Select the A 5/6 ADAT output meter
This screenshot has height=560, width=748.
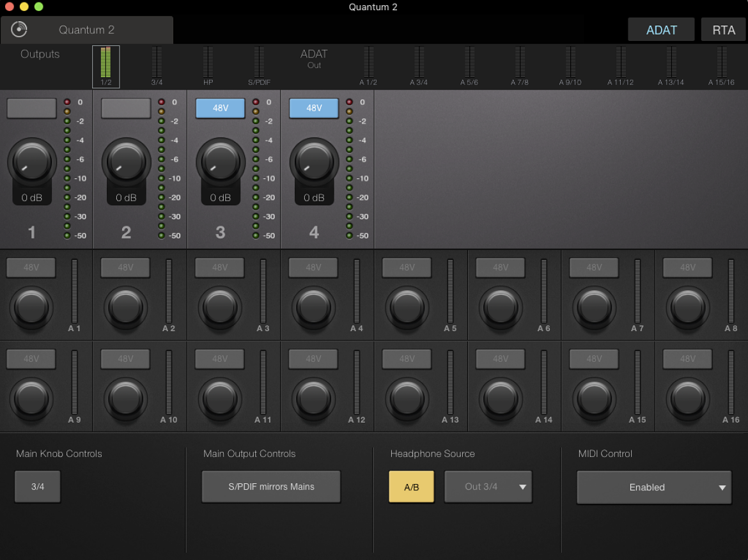pyautogui.click(x=469, y=66)
